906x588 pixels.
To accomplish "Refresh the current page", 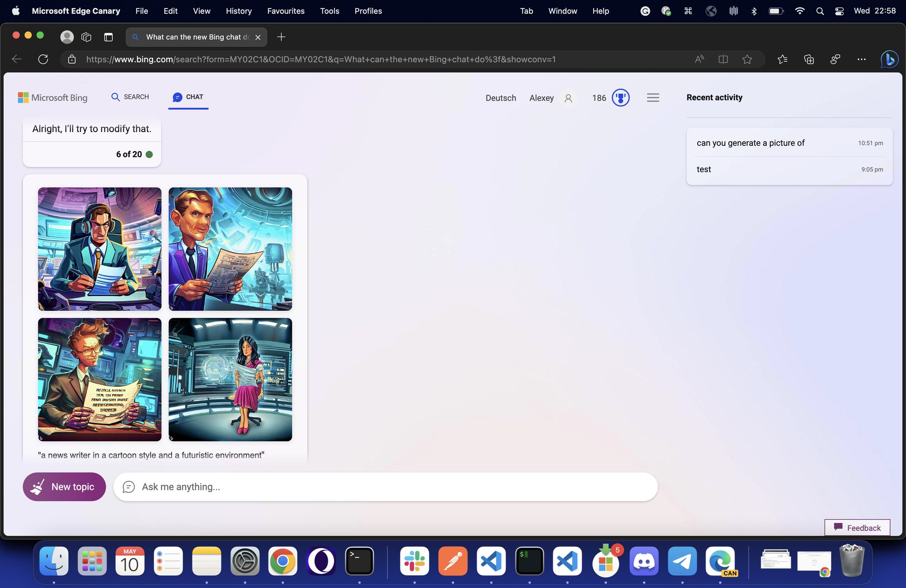I will [43, 59].
